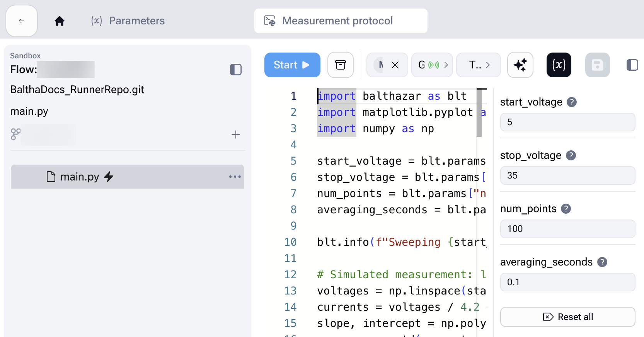Select main.py in the file list
The width and height of the screenshot is (644, 337).
(x=128, y=177)
